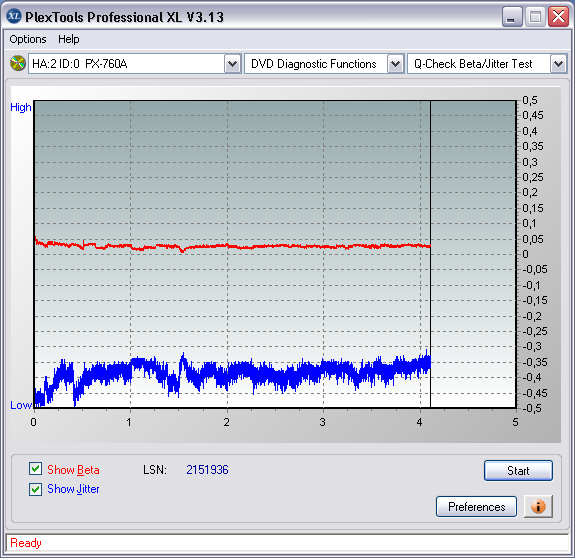Image resolution: width=575 pixels, height=558 pixels.
Task: Open the DVD Diagnostic Functions dropdown arrow
Action: tap(395, 64)
